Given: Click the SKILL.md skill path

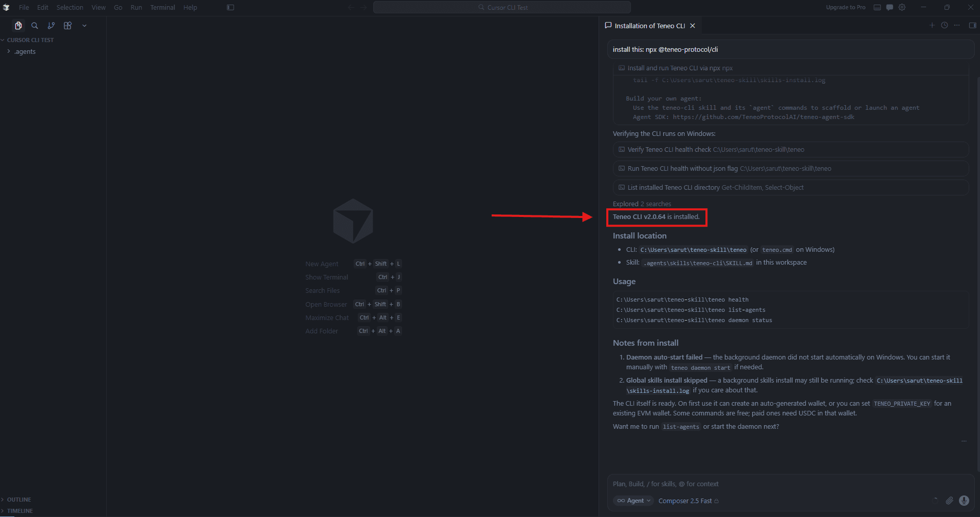Looking at the screenshot, I should pos(698,263).
